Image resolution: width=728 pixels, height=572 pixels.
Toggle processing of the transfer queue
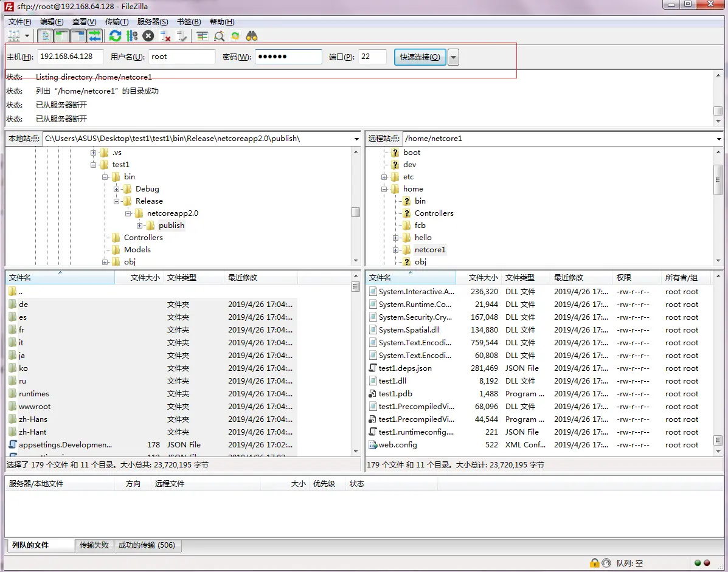(132, 36)
